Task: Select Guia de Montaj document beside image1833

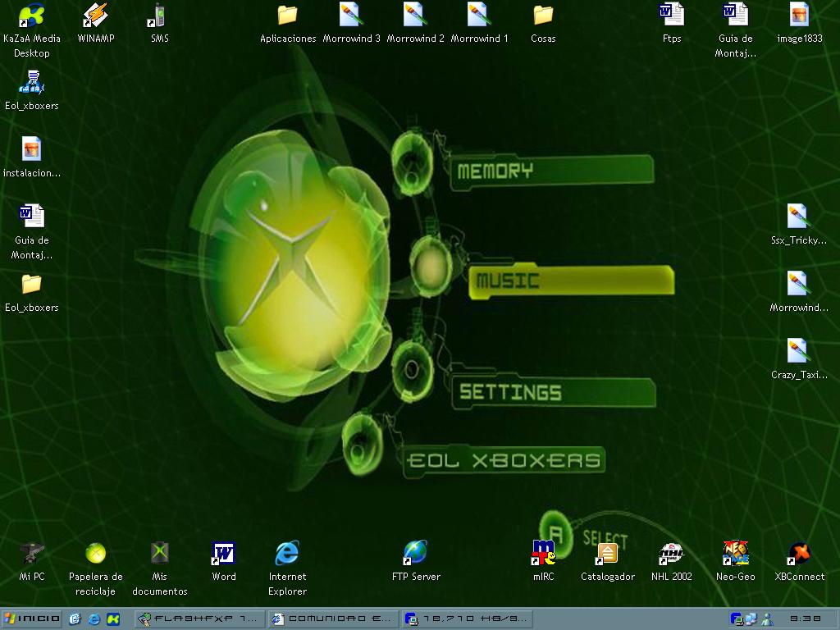Action: coord(736,16)
